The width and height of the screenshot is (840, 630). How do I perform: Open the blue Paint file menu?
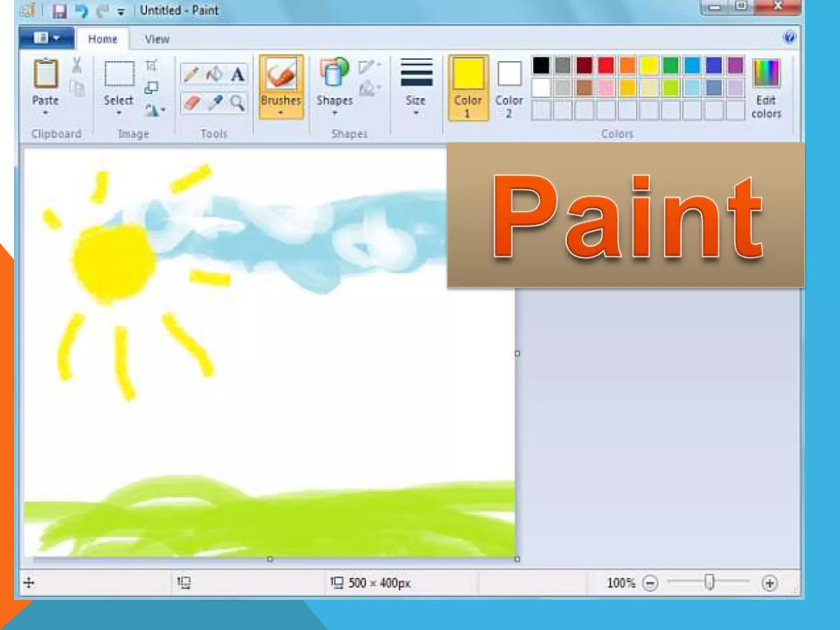point(46,38)
